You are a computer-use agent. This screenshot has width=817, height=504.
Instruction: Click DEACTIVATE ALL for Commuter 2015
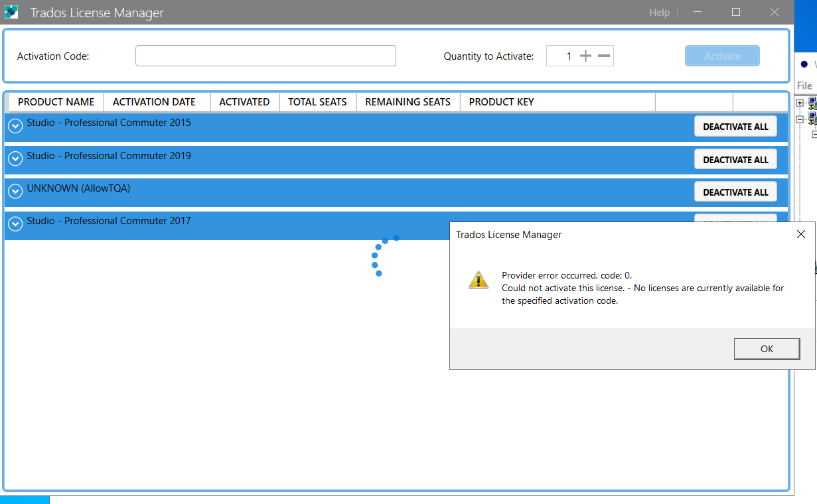[x=735, y=125]
